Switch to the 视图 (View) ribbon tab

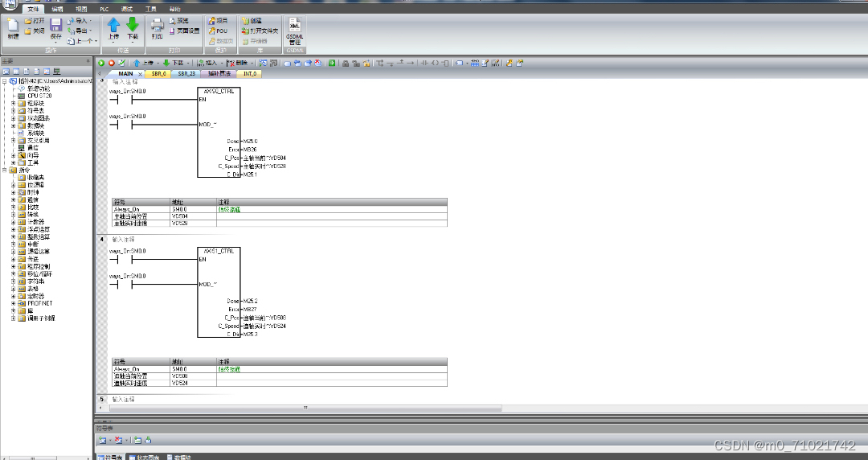81,9
